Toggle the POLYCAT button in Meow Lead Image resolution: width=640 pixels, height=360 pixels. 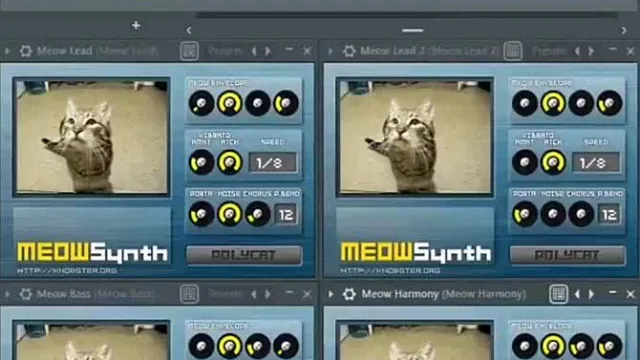[244, 255]
